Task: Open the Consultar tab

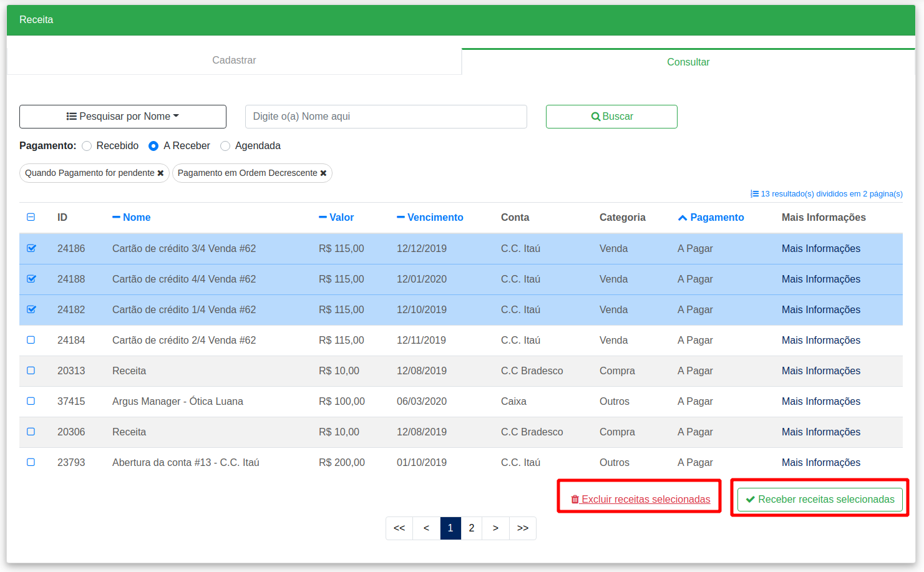Action: pos(688,62)
